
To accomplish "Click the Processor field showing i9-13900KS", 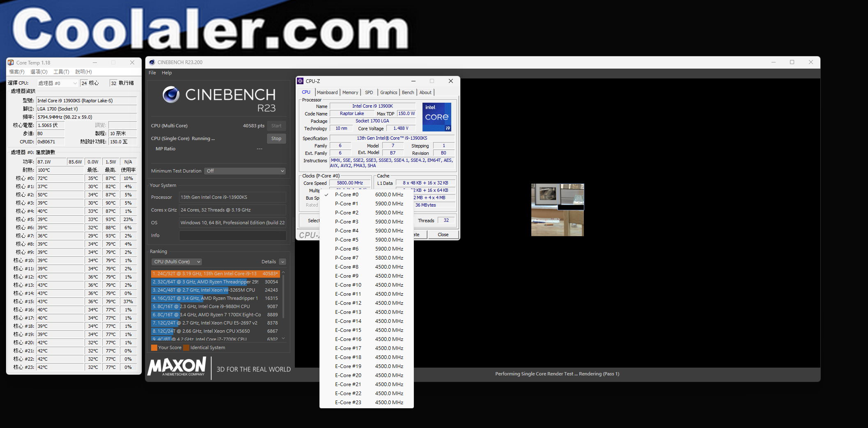I will [232, 197].
